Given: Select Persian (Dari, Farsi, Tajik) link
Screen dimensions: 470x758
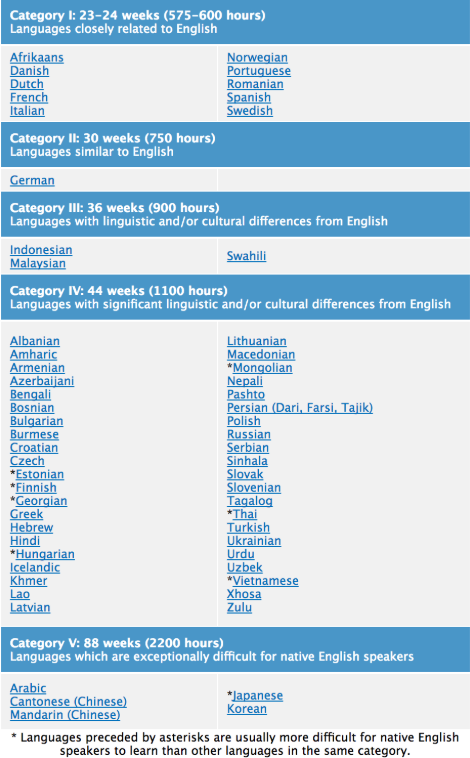Looking at the screenshot, I should click(300, 408).
